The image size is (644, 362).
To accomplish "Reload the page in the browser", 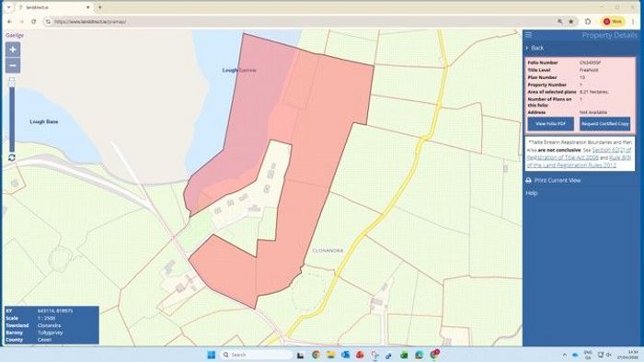I will click(x=34, y=21).
